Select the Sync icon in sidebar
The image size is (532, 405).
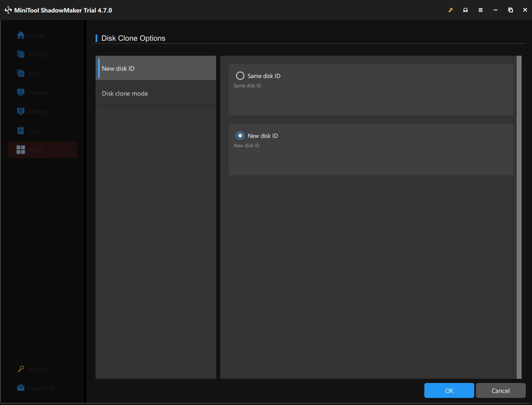[x=21, y=74]
